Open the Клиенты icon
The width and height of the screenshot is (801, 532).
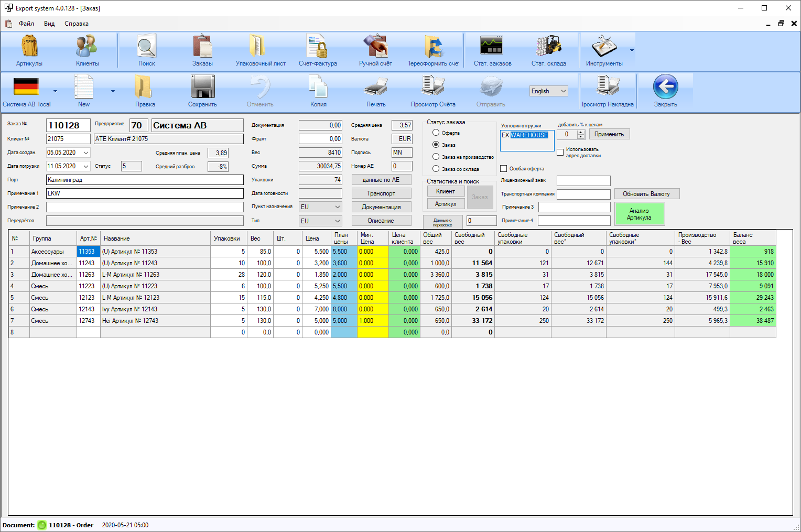tap(87, 47)
